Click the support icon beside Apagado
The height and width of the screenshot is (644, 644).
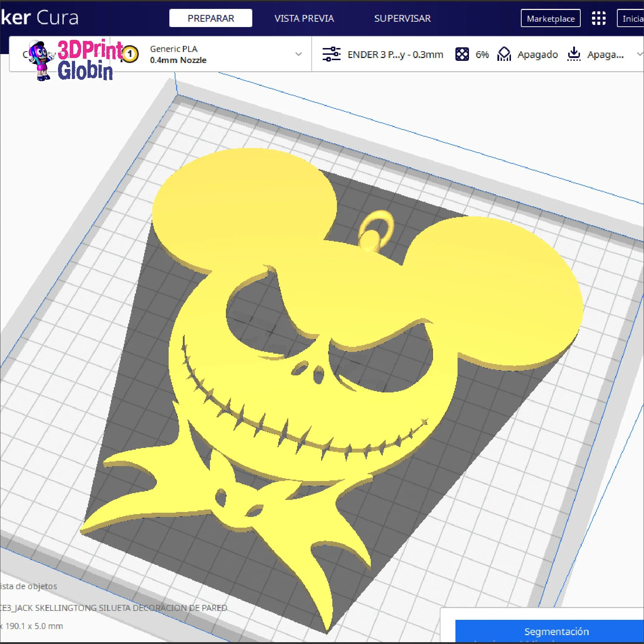pos(504,54)
